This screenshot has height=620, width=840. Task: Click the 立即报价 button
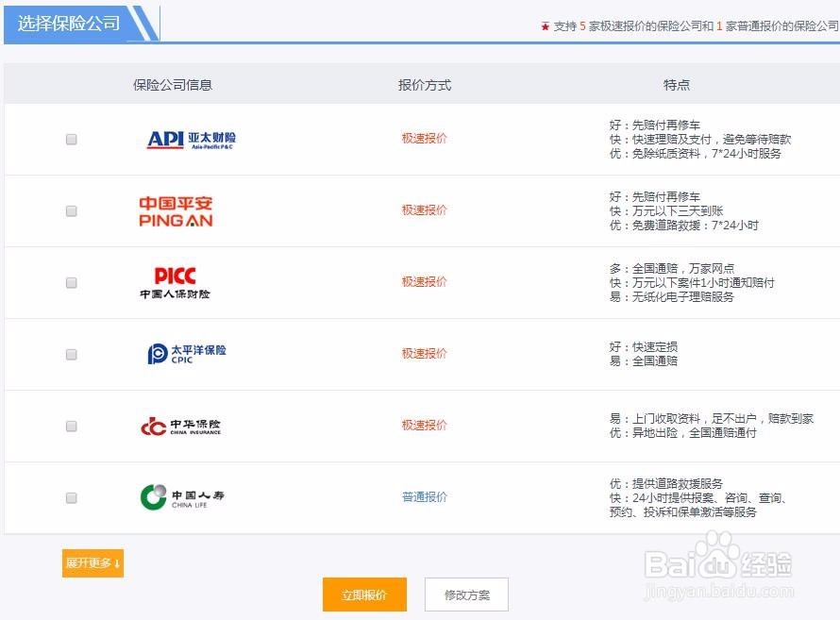coord(364,595)
